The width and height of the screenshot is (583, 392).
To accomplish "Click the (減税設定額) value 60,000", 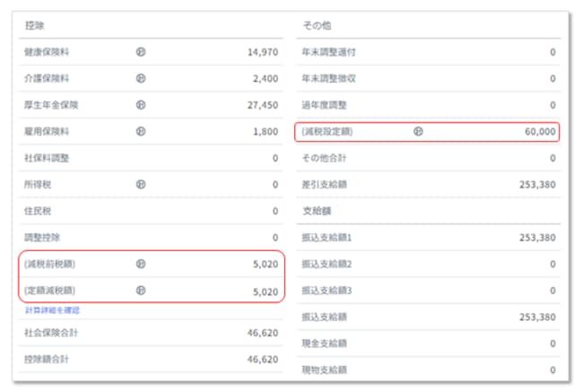I will pyautogui.click(x=540, y=131).
